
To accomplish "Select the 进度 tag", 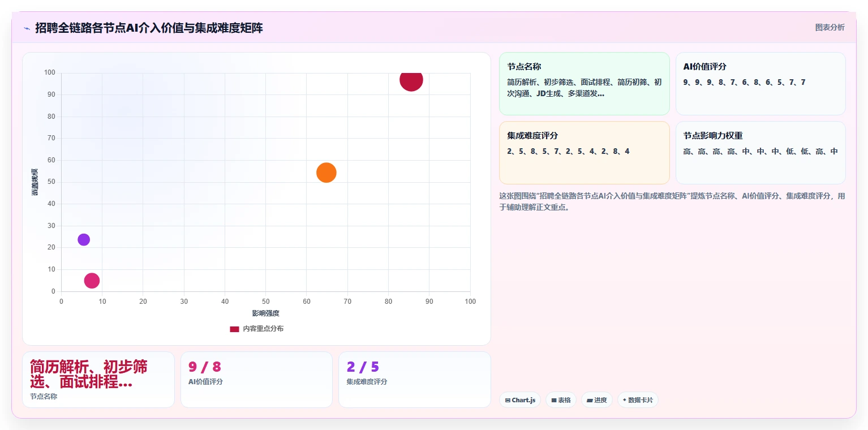I will (597, 400).
